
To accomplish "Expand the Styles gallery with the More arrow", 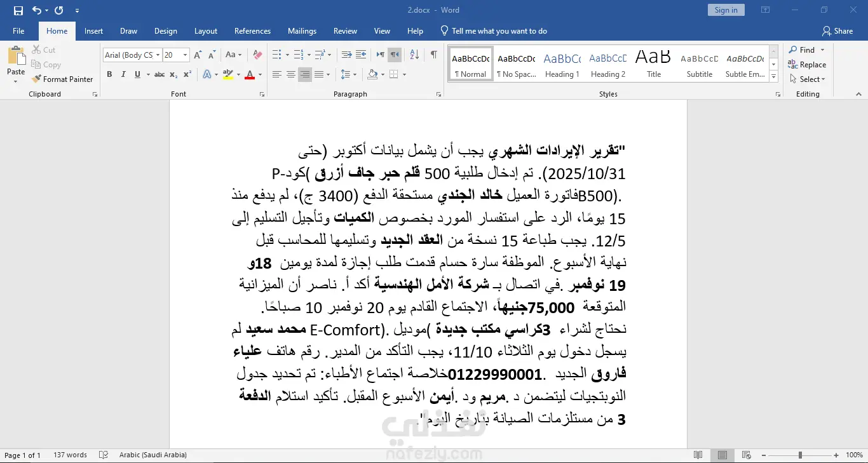I will coord(774,77).
